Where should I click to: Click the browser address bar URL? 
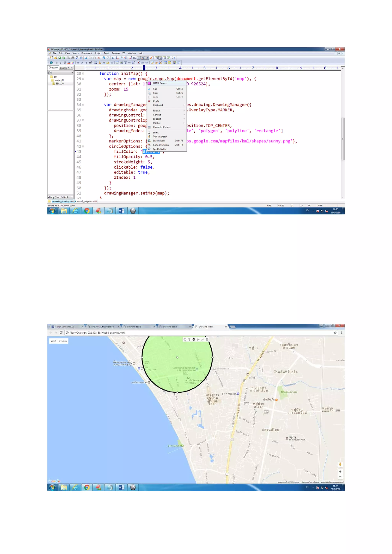click(x=97, y=333)
